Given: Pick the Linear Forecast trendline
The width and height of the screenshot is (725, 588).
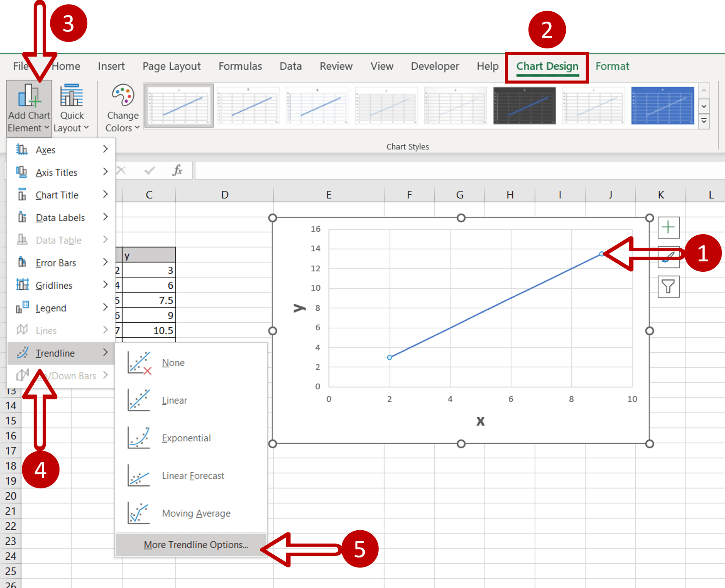Looking at the screenshot, I should 193,476.
